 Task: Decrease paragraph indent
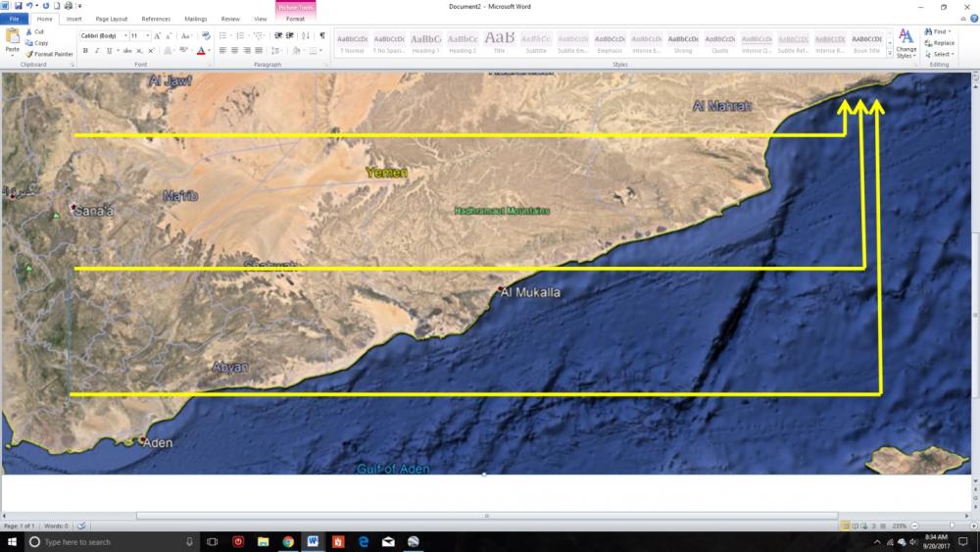[278, 35]
